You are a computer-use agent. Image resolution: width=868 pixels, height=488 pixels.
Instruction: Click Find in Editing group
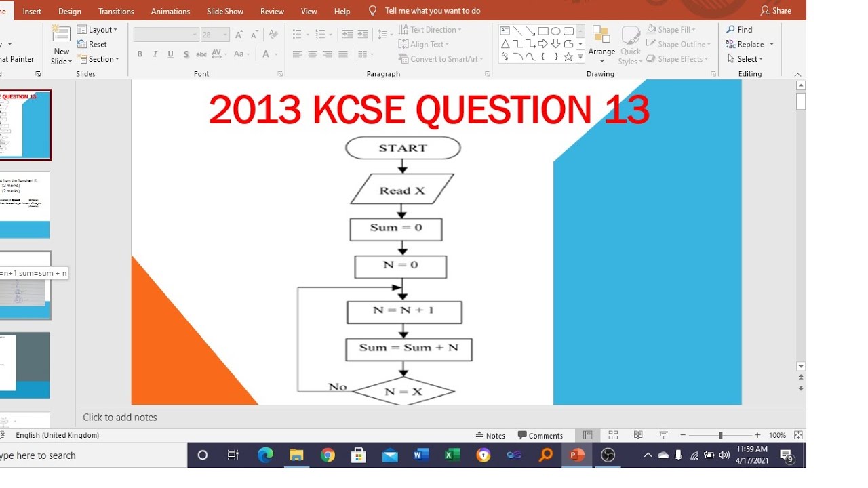tap(739, 30)
